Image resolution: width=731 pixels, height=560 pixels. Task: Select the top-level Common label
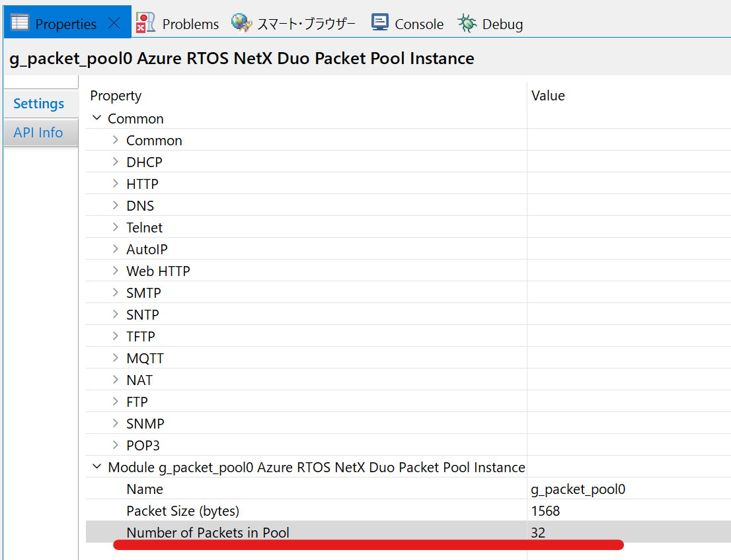[x=135, y=119]
